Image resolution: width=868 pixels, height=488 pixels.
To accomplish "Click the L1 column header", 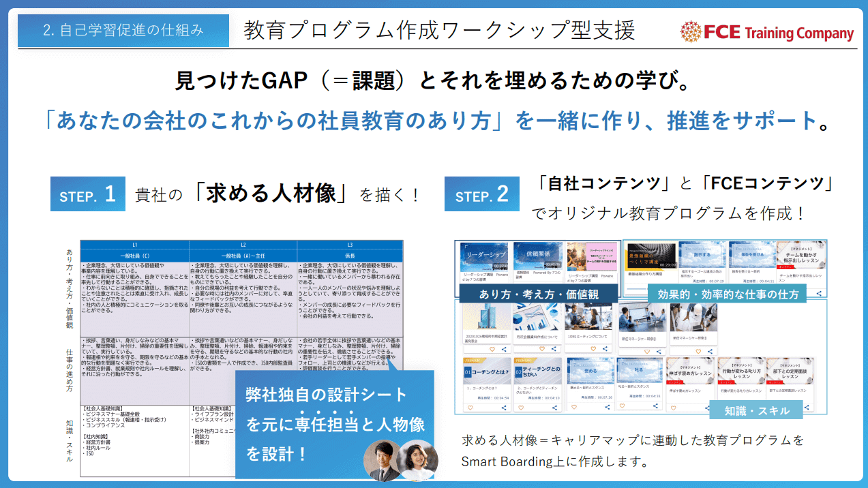I will click(x=134, y=244).
